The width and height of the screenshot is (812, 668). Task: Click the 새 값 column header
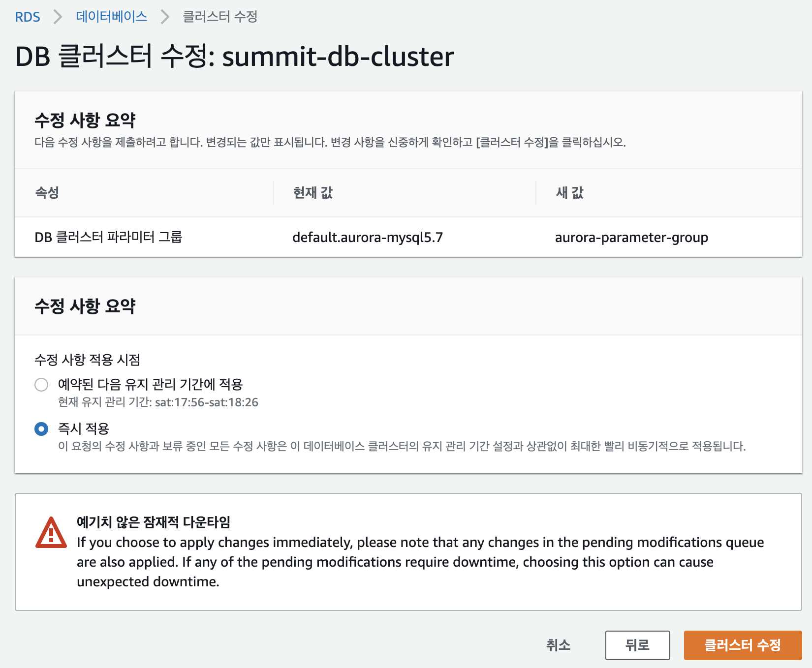pyautogui.click(x=569, y=193)
